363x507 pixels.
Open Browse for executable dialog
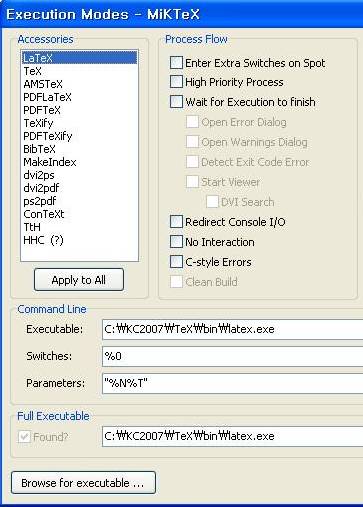pyautogui.click(x=83, y=483)
